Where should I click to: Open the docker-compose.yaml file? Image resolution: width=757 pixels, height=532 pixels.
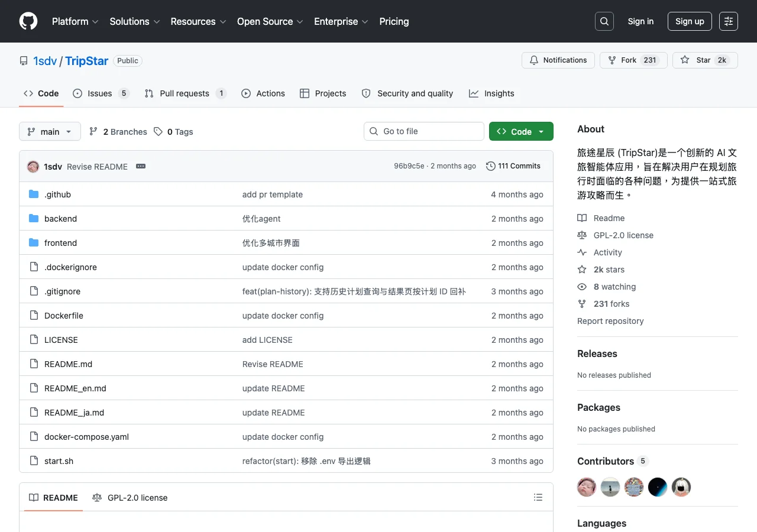click(86, 437)
